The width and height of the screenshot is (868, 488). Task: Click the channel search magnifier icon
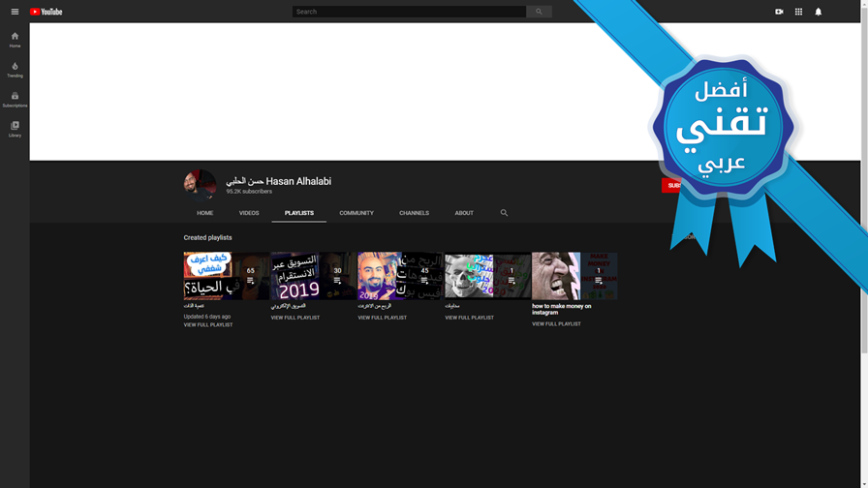coord(504,213)
